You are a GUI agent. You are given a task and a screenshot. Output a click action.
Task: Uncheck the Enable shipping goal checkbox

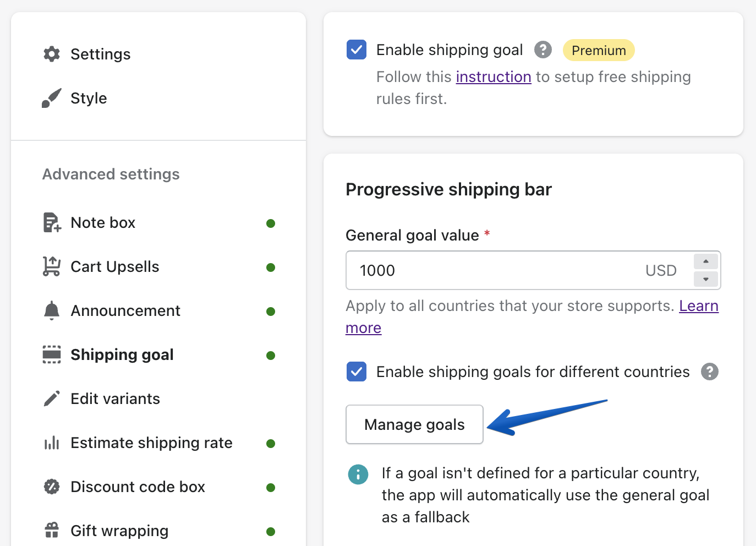click(357, 50)
